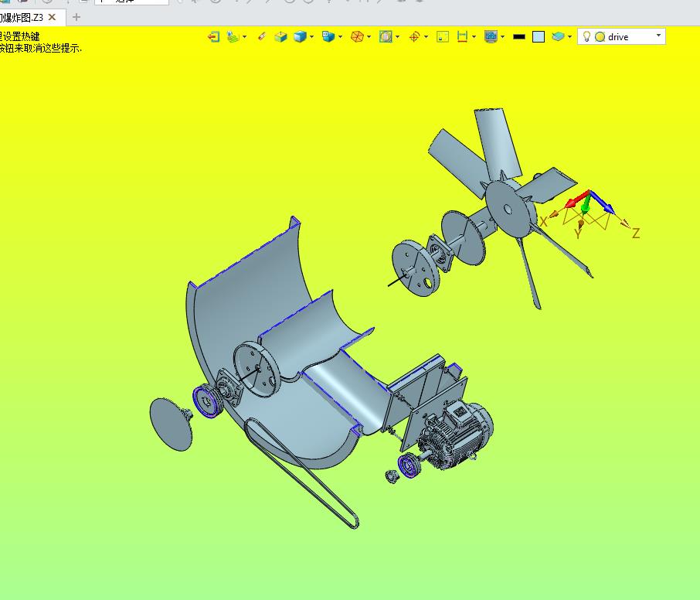
Task: Click the orange wireframe mesh icon
Action: [x=357, y=36]
